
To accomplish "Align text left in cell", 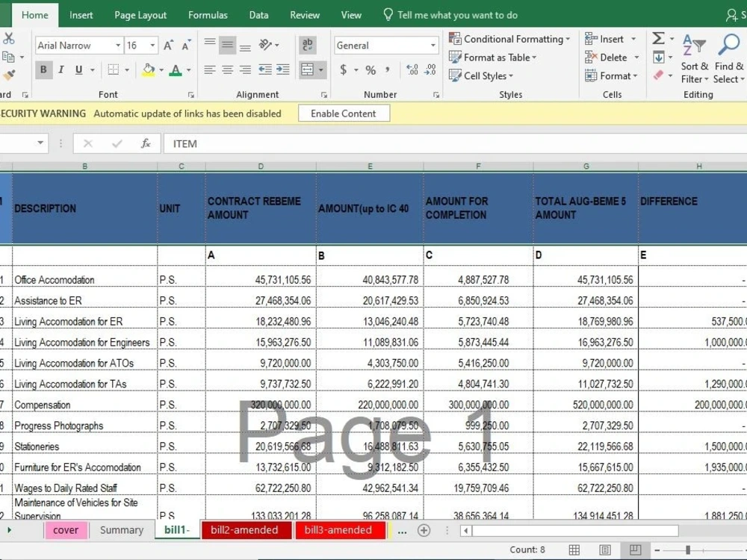I will coord(210,70).
